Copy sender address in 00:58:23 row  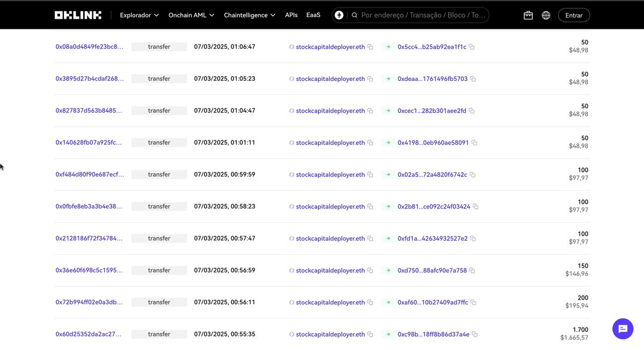click(370, 207)
